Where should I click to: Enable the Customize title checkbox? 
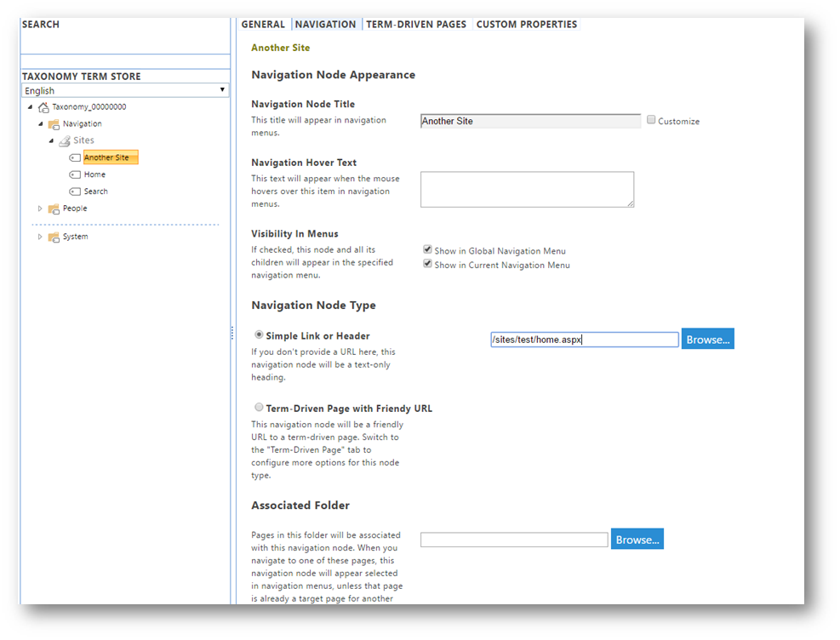click(x=651, y=120)
